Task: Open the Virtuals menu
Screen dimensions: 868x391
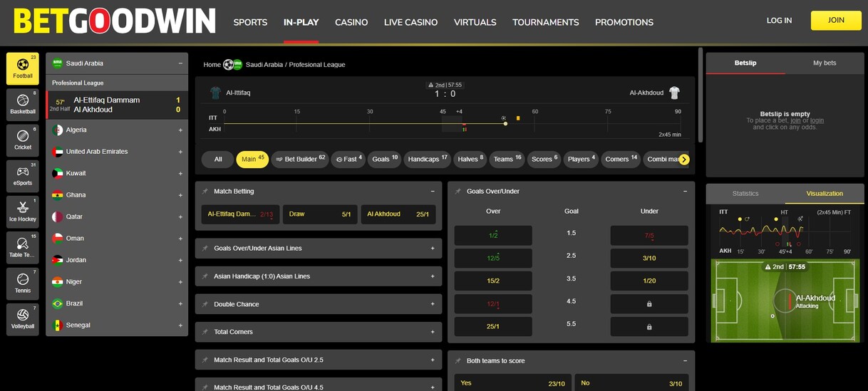Action: (x=475, y=22)
